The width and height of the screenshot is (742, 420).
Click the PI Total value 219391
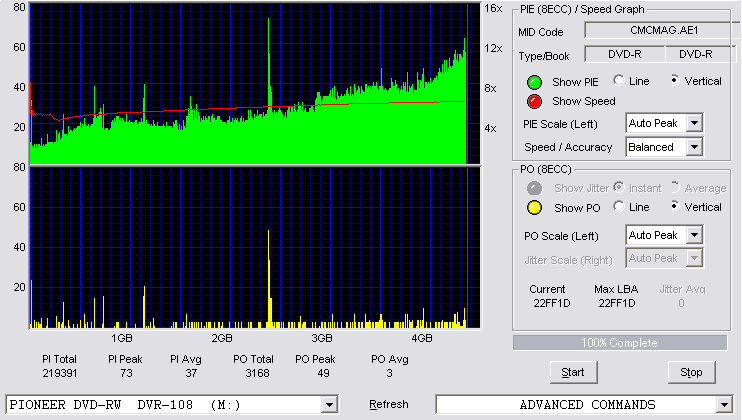pos(60,374)
